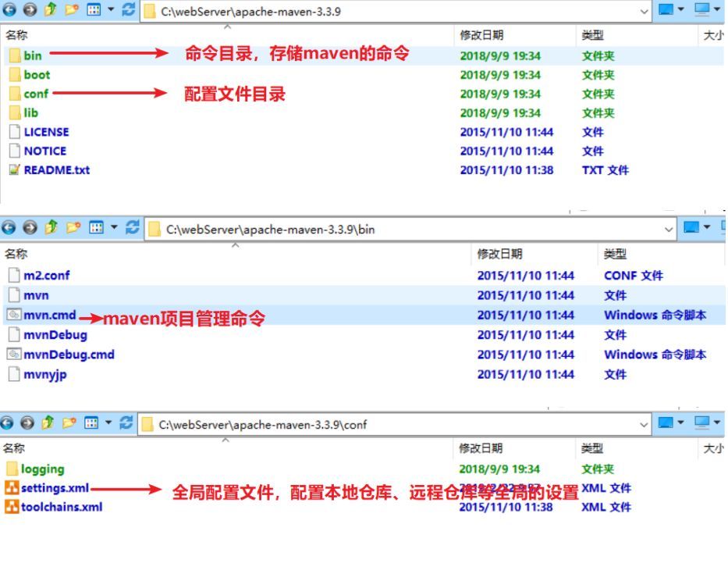Click address bar showing C:\webServer\apache-maven-3.3.9
The height and width of the screenshot is (581, 728).
coord(396,11)
